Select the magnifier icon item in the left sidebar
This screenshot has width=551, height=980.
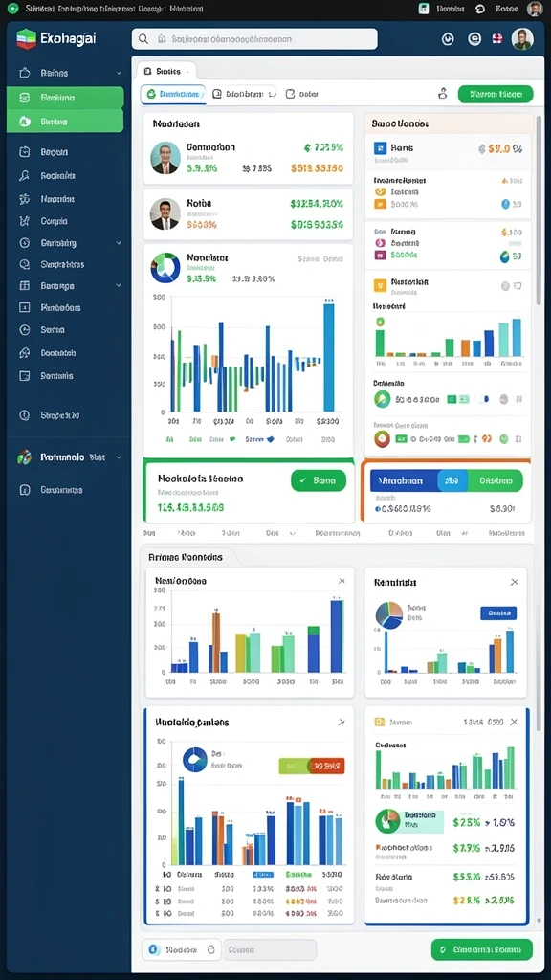(x=24, y=176)
